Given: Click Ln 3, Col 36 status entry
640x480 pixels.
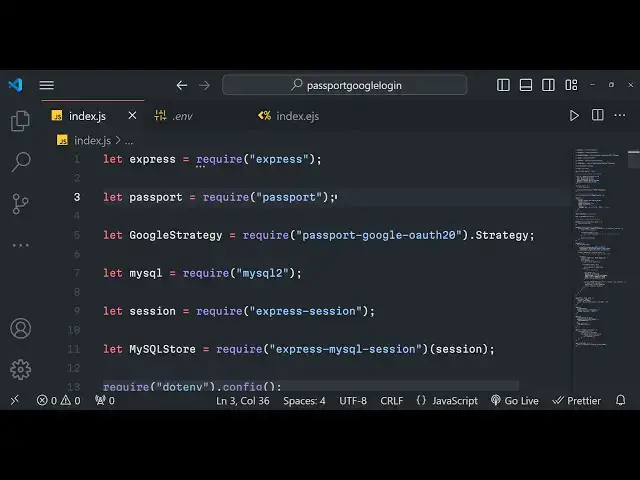Looking at the screenshot, I should 243,401.
